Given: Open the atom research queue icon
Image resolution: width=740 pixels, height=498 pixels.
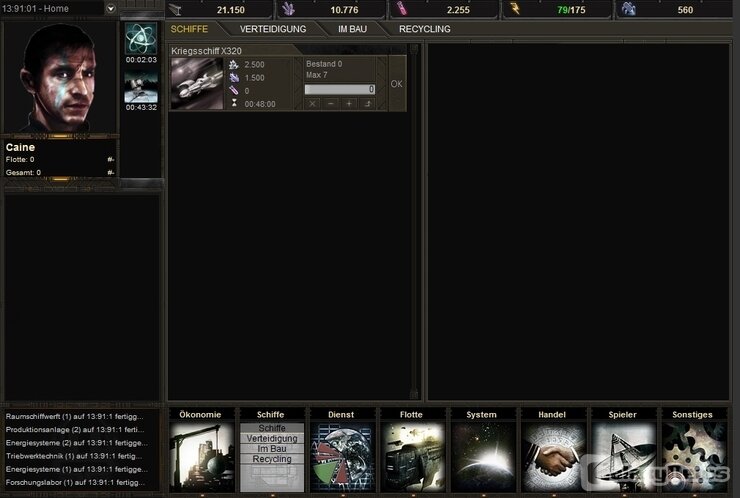Looking at the screenshot, I should click(141, 39).
